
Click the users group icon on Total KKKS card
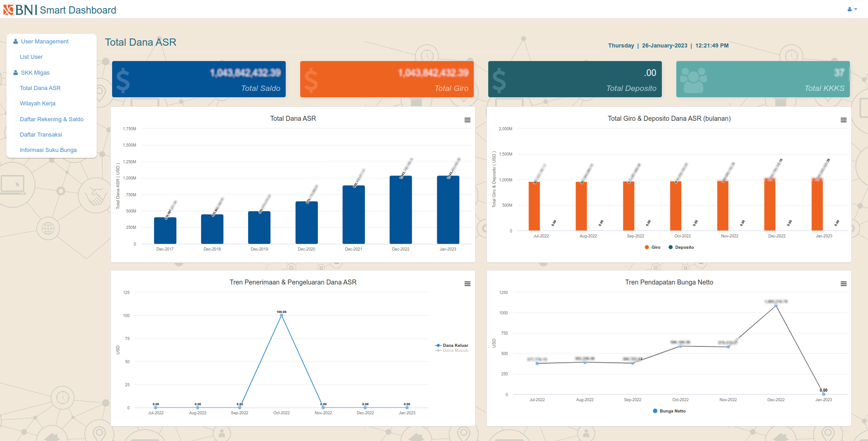(x=693, y=80)
